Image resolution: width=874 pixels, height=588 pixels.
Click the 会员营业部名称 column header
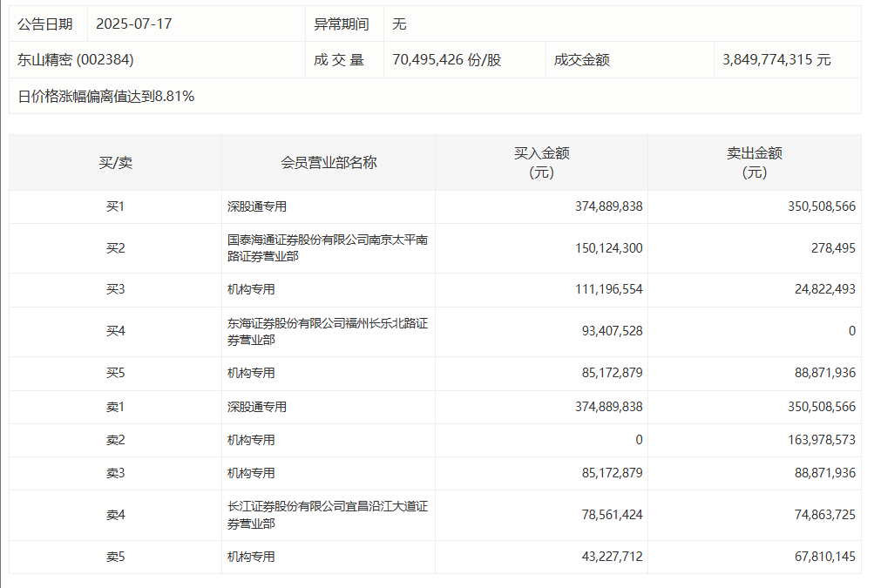tap(329, 162)
